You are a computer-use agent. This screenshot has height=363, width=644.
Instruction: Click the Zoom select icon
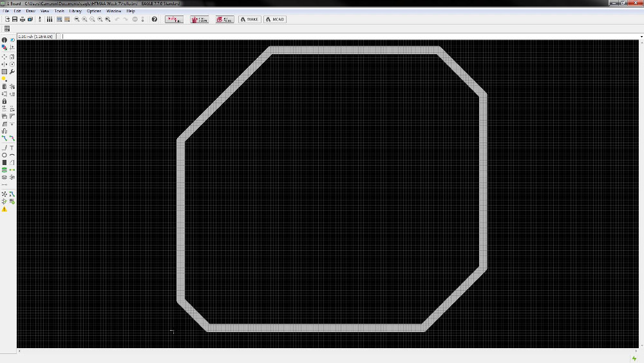(x=108, y=19)
